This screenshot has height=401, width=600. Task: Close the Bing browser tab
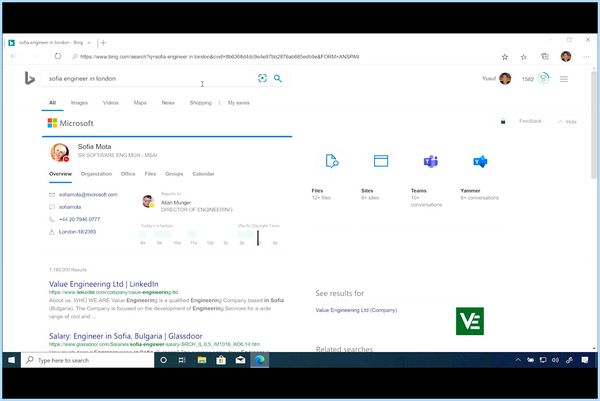(89, 42)
